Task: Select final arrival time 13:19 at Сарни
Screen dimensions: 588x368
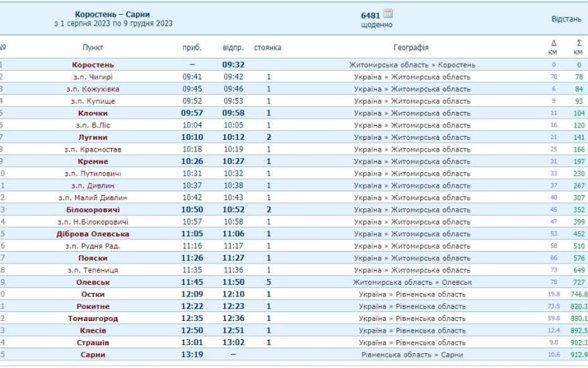Action: coord(192,355)
